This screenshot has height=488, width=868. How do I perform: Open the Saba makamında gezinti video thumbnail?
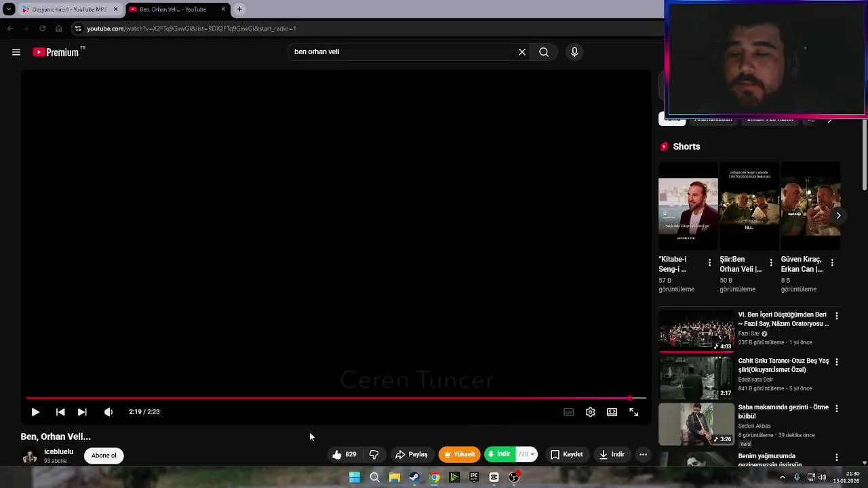pyautogui.click(x=696, y=424)
